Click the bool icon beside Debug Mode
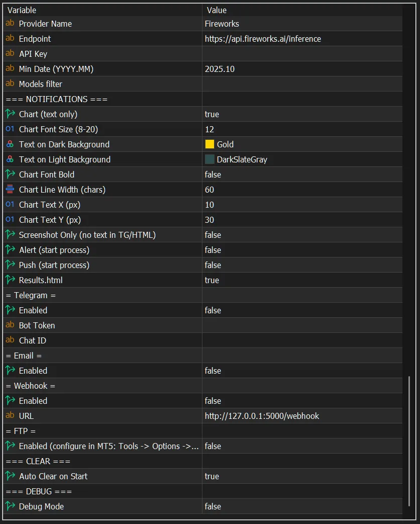Viewport: 420px width, 524px height. [x=10, y=506]
